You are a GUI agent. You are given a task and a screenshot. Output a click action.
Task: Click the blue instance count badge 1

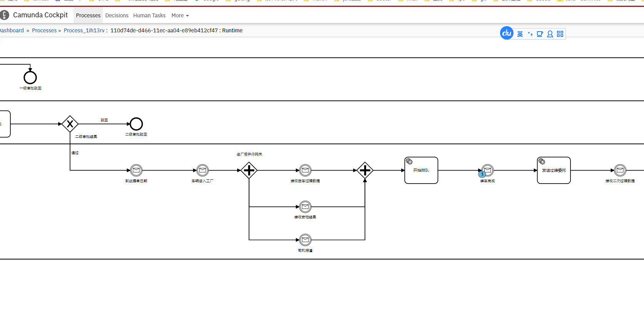[x=482, y=174]
